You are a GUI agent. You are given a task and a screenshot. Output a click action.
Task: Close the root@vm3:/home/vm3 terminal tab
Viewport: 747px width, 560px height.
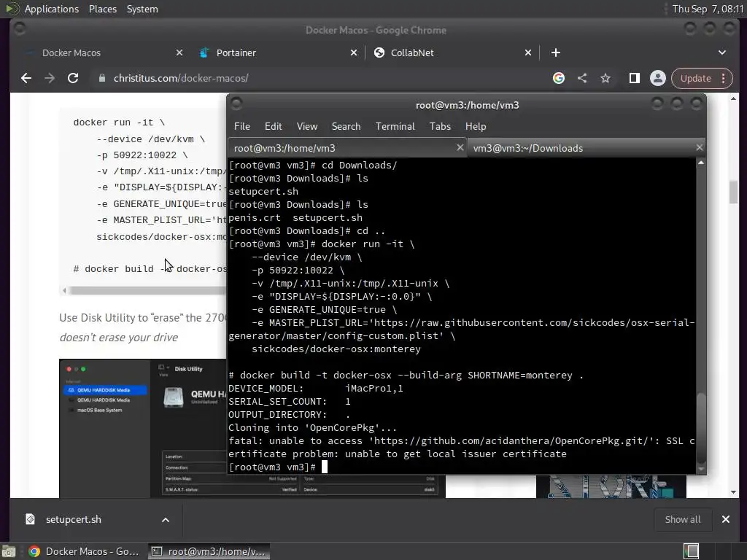coord(460,147)
